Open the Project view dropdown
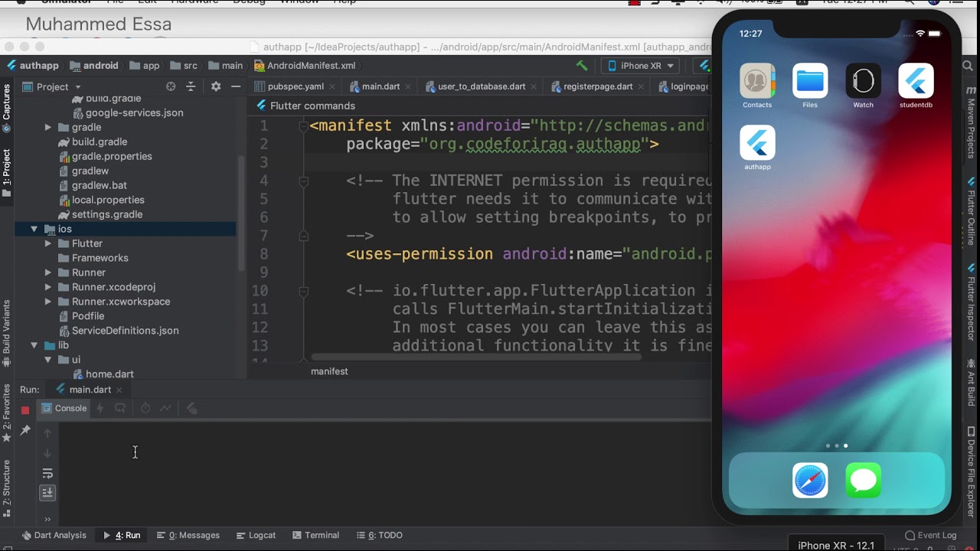The width and height of the screenshot is (980, 551). (52, 86)
